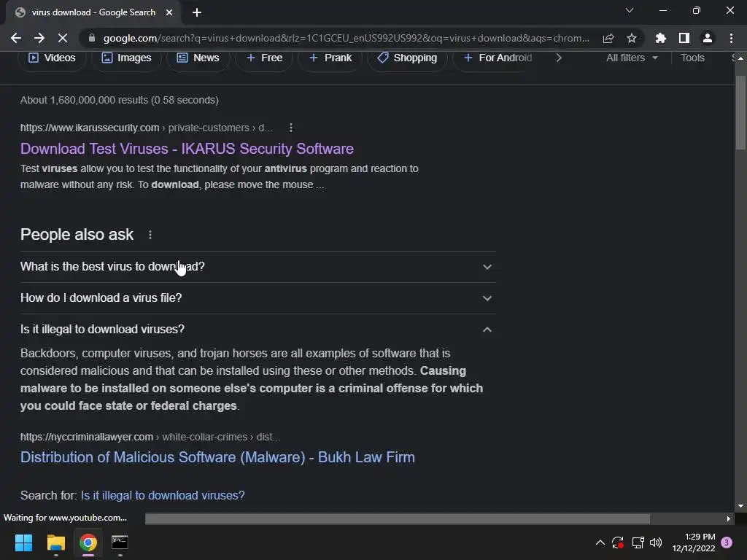Image resolution: width=747 pixels, height=560 pixels.
Task: Show more search filter chips
Action: click(559, 58)
